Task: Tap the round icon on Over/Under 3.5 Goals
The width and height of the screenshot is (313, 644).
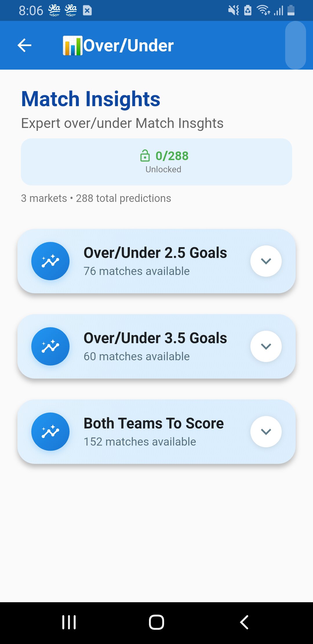Action: point(50,346)
